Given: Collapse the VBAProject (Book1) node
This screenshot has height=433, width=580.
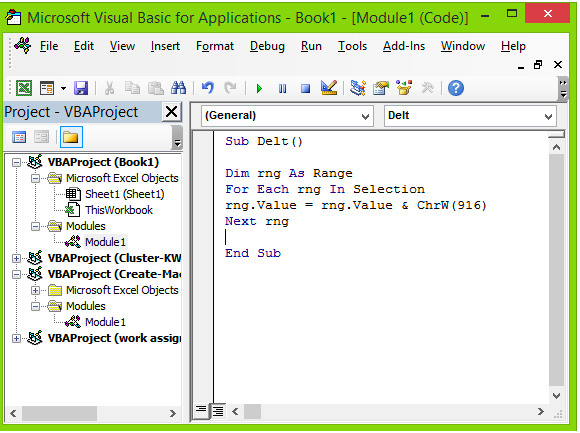Looking at the screenshot, I should tap(16, 162).
